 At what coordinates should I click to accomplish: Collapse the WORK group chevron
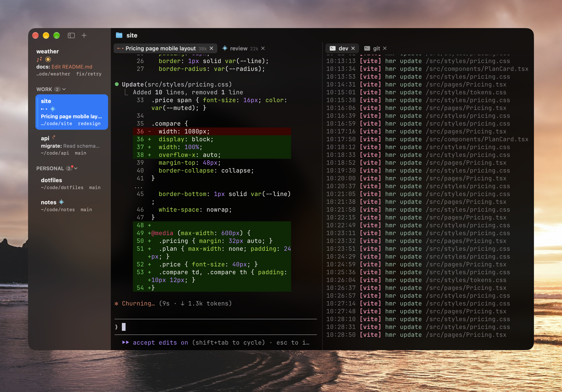point(64,89)
